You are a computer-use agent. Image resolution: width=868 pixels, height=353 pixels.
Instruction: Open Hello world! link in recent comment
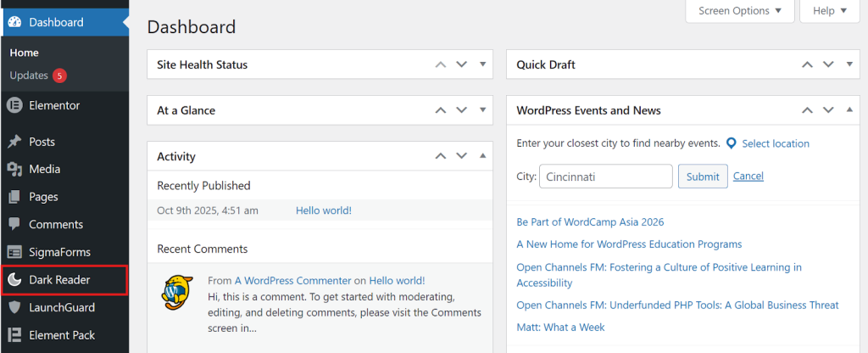(x=397, y=280)
